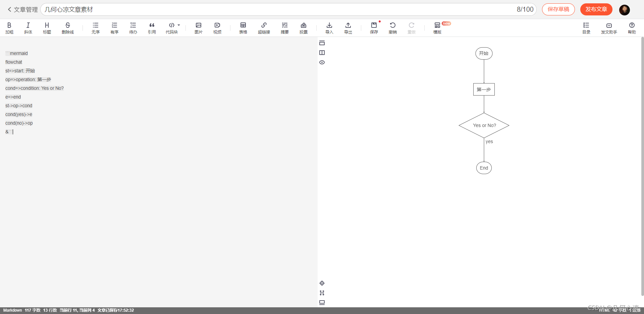Toggle scroll sync target icon

pyautogui.click(x=322, y=283)
